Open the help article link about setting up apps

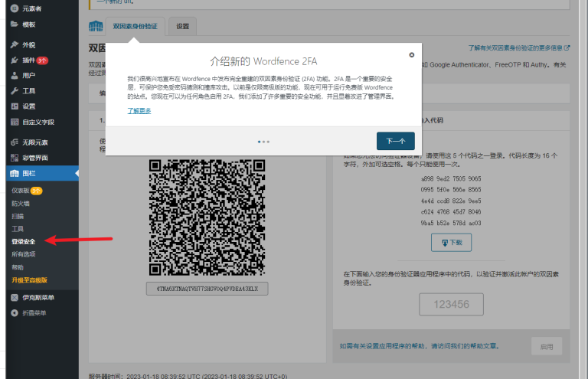coord(420,346)
